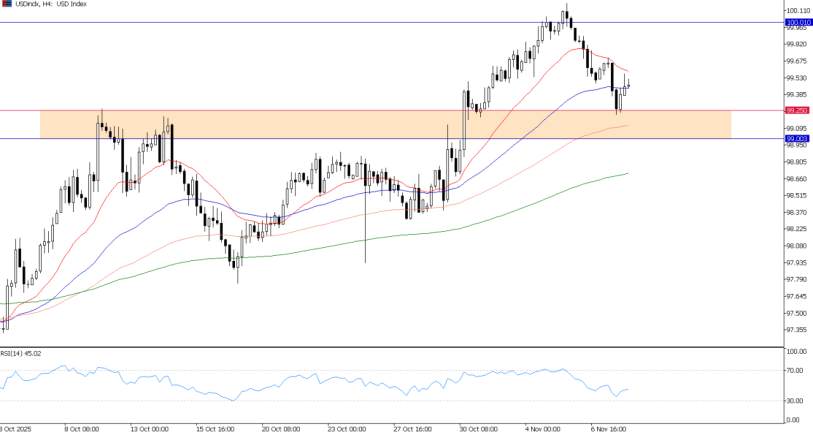The width and height of the screenshot is (813, 435).
Task: Click the 6 Nov 16:00 time label
Action: point(608,429)
